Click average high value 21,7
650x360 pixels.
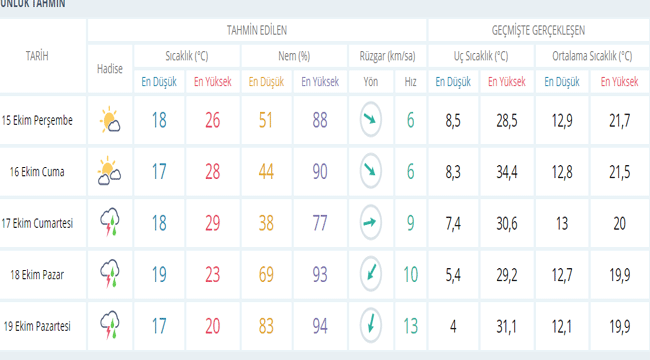coord(619,121)
